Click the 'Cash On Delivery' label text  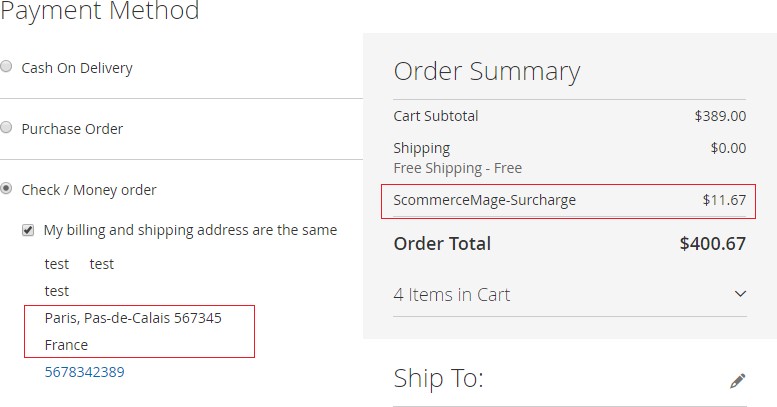(x=77, y=68)
